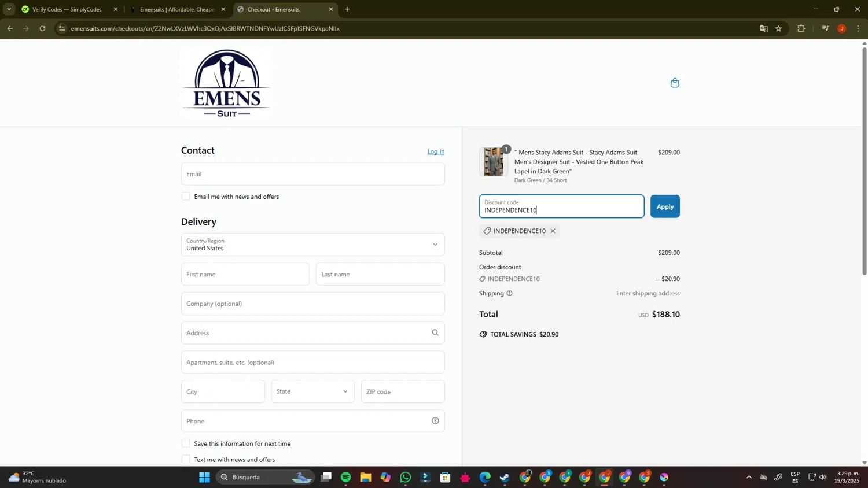Go back to the previous page
The height and width of the screenshot is (488, 868).
click(x=10, y=28)
